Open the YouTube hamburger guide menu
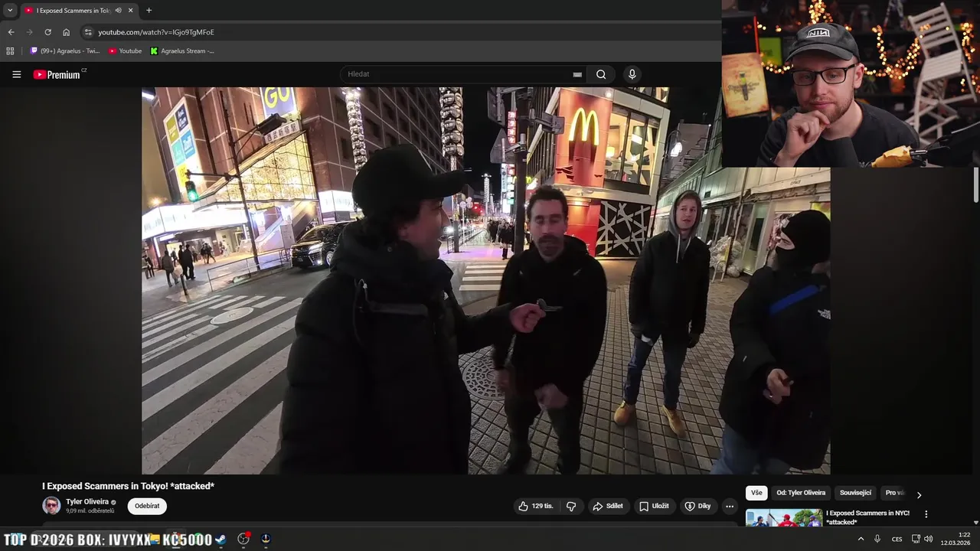The height and width of the screenshot is (551, 980). (x=16, y=74)
